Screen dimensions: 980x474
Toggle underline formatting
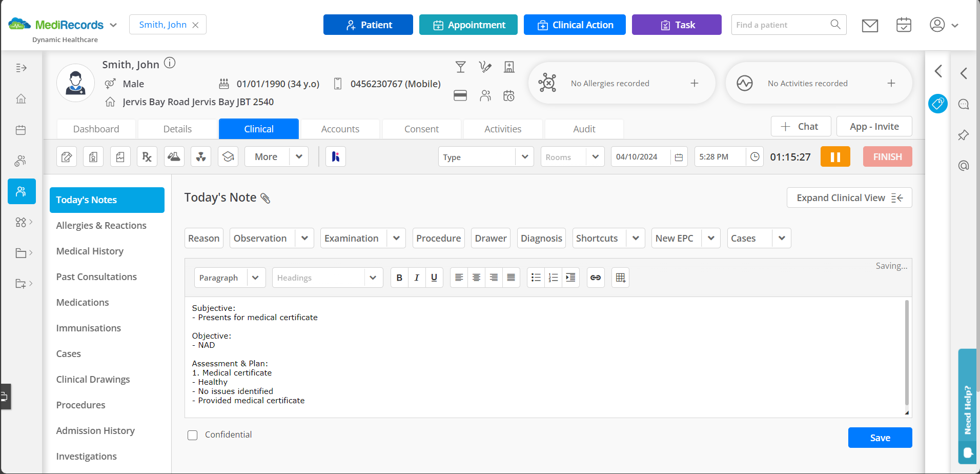point(434,278)
